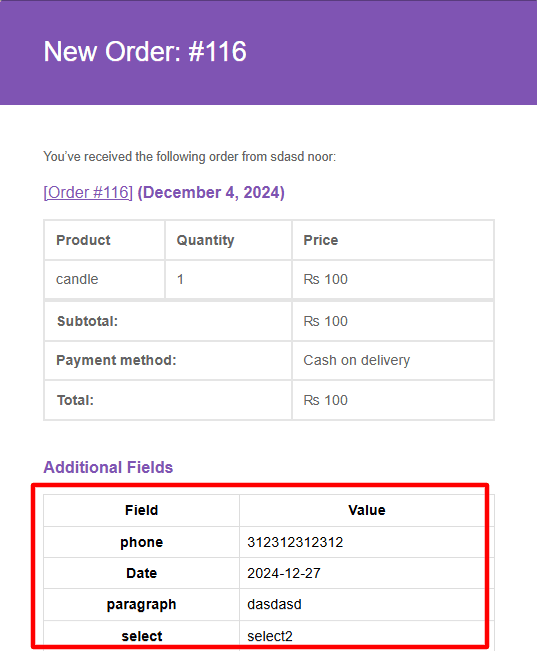Select the candle product cell

pos(105,279)
